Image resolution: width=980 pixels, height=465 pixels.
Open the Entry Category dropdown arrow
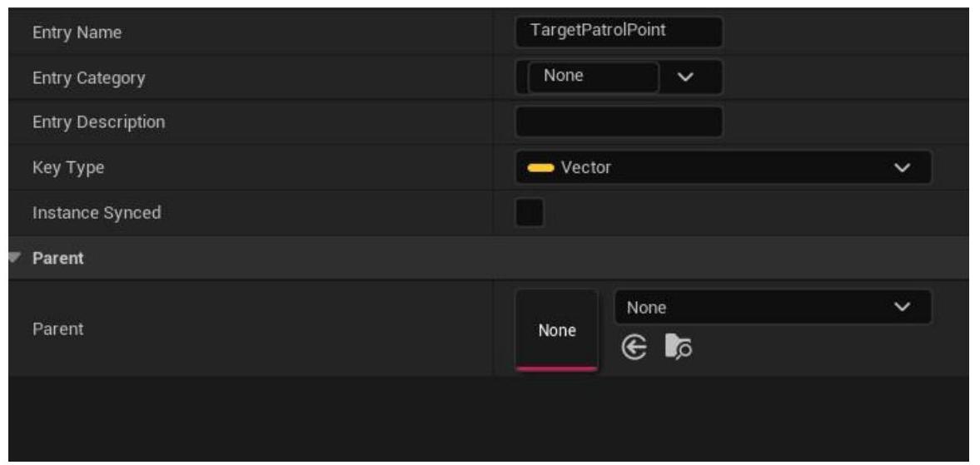685,77
